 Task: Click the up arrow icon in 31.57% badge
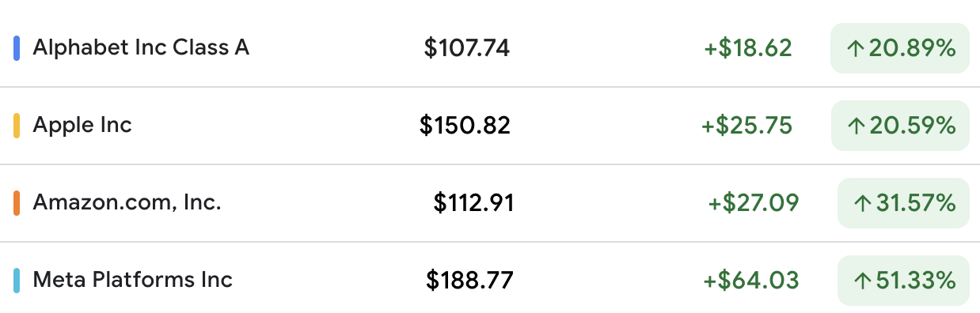(x=862, y=203)
